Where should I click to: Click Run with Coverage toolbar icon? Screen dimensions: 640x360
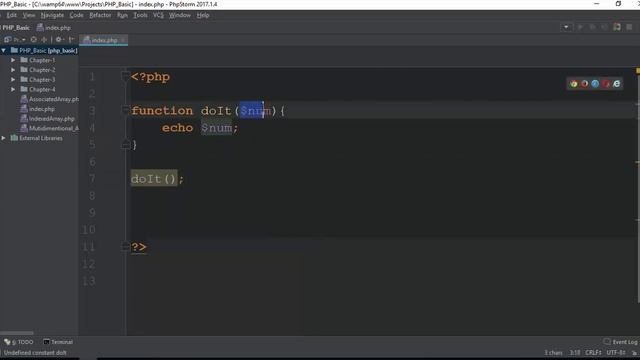pos(604,27)
